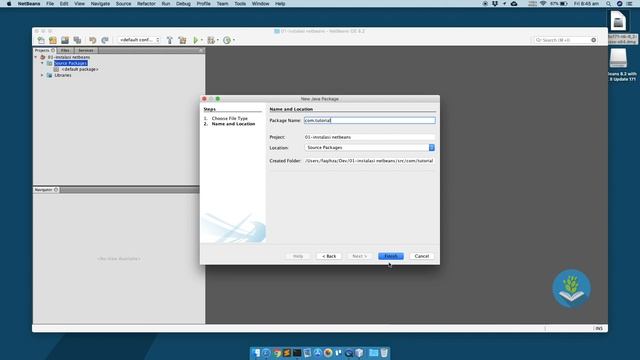Open the Source menu

[x=123, y=4]
